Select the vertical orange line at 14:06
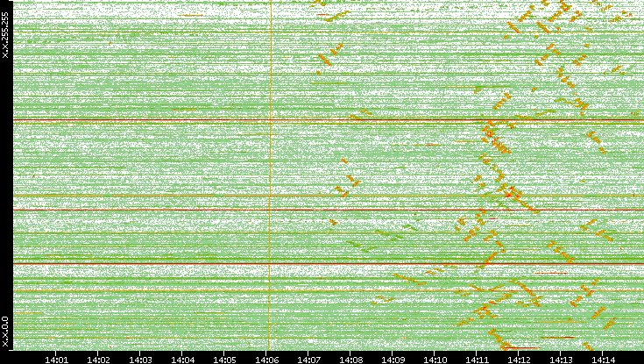This screenshot has height=364, width=644. coord(270,175)
